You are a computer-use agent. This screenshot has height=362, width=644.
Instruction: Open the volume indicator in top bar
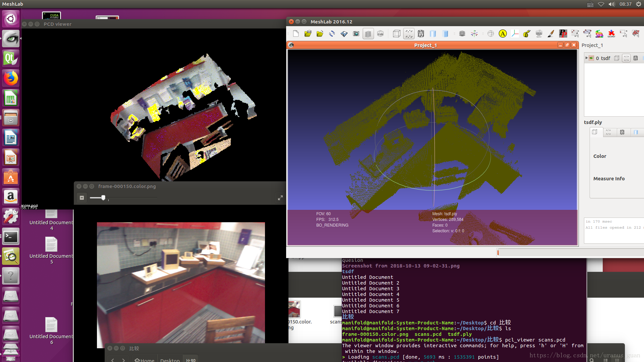(611, 4)
